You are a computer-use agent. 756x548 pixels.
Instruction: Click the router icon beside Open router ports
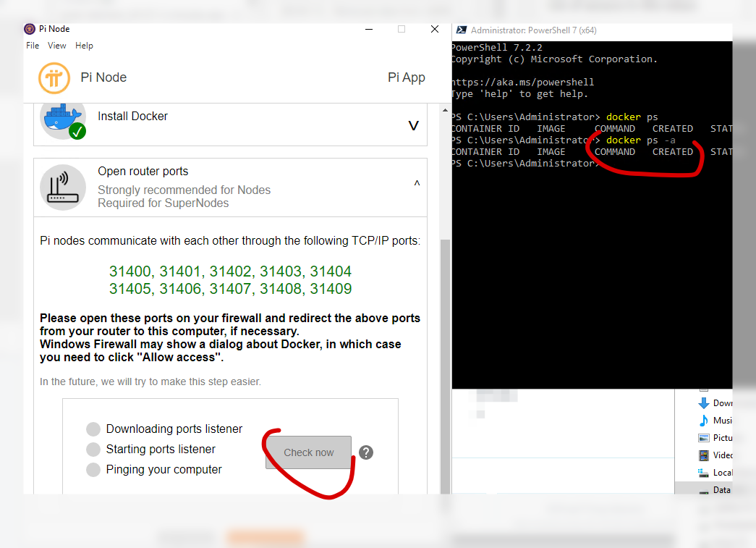63,187
